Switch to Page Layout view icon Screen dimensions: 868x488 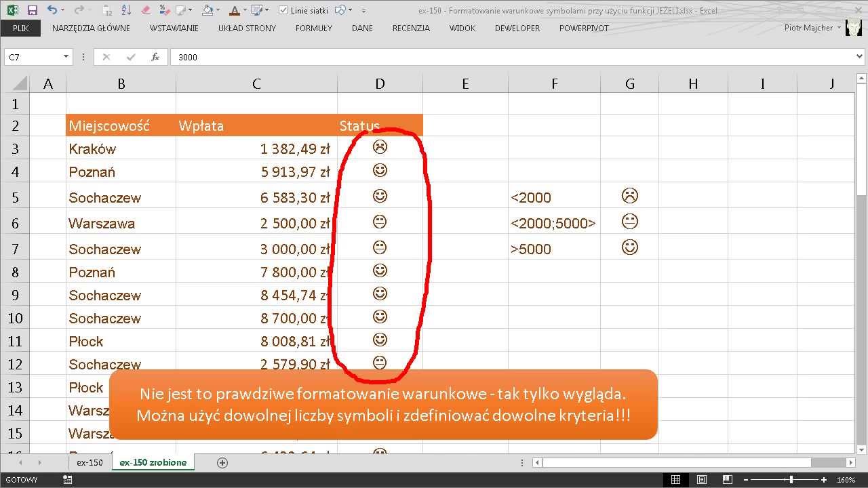(701, 480)
